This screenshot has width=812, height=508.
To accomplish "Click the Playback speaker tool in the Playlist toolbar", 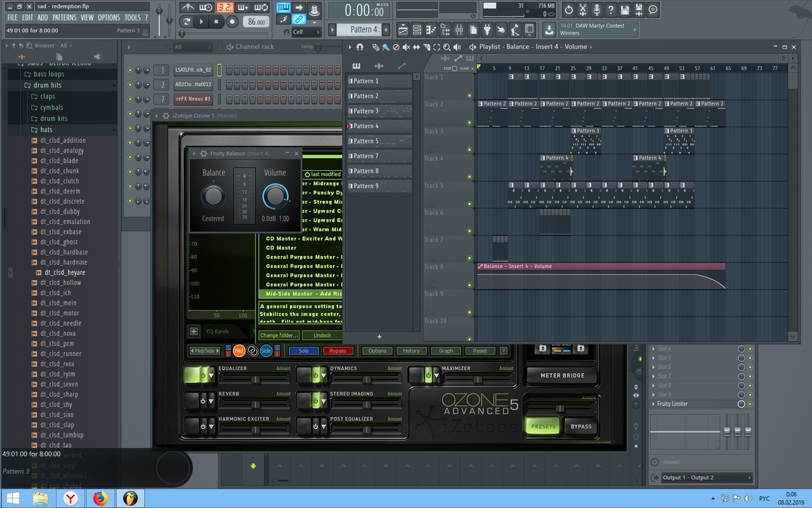I will click(457, 47).
